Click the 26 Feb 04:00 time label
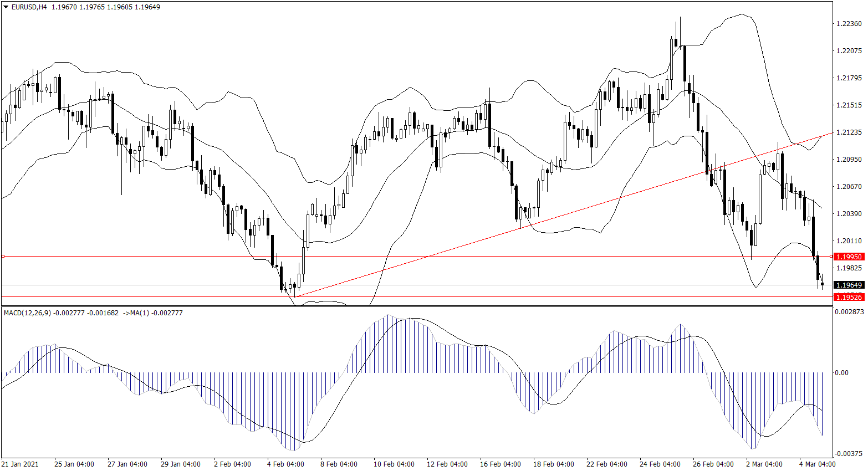This screenshot has width=868, height=471. pos(713,464)
